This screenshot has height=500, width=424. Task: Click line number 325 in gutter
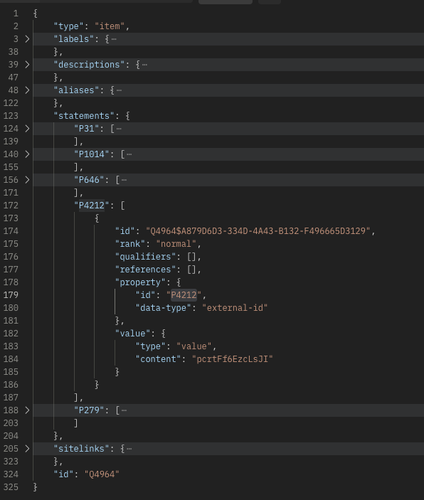(x=11, y=487)
